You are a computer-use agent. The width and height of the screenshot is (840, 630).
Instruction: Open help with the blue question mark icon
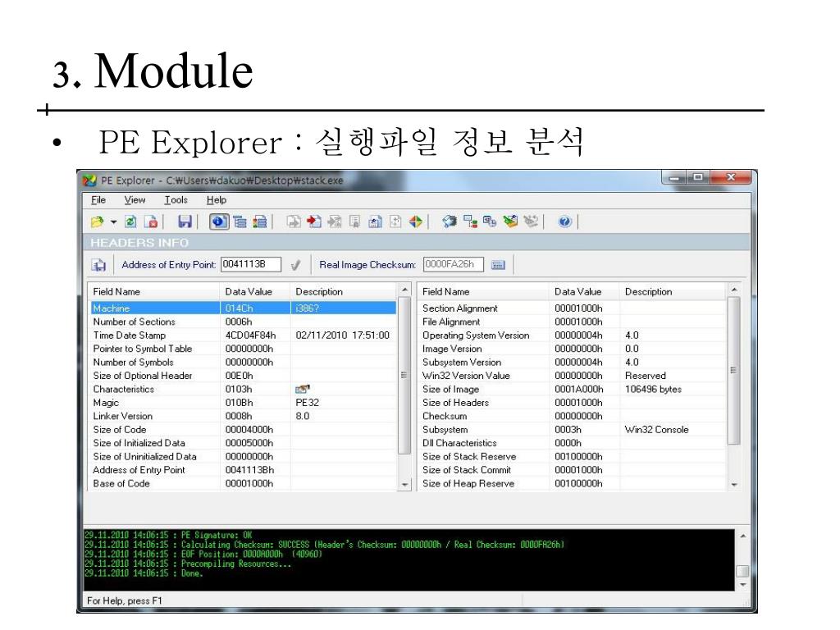coord(564,221)
